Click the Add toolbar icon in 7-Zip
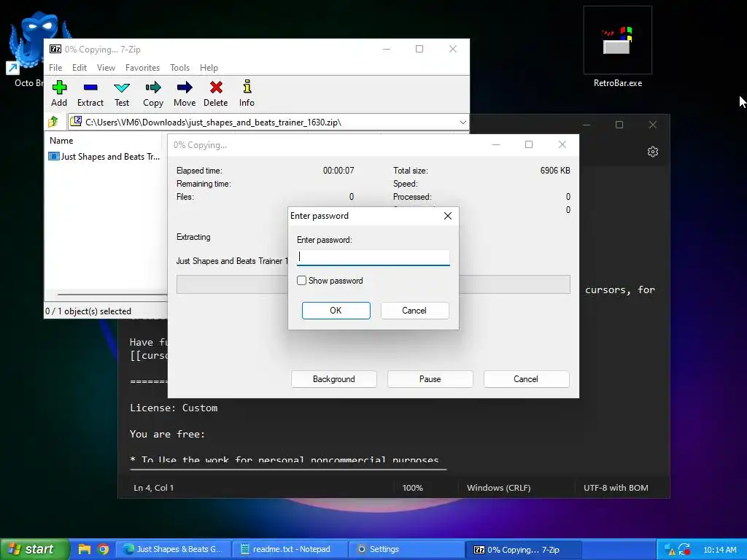This screenshot has height=560, width=747. click(x=59, y=93)
